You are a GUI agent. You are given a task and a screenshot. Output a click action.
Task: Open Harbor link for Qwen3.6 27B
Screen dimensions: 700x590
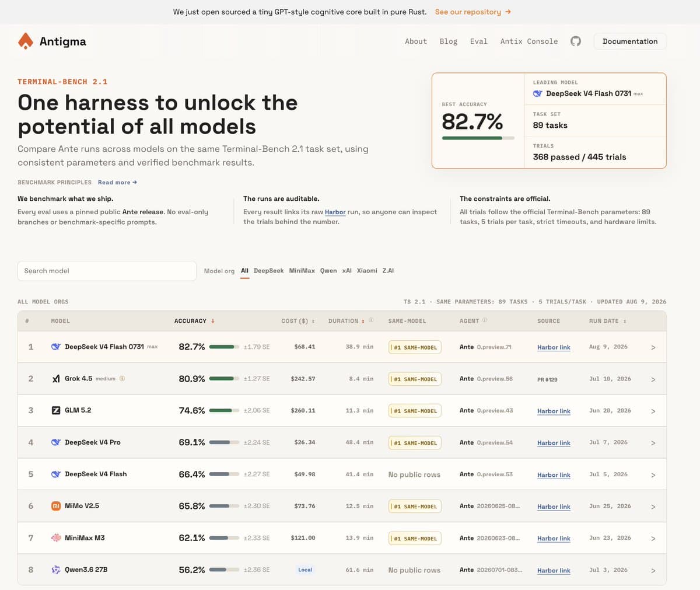554,570
